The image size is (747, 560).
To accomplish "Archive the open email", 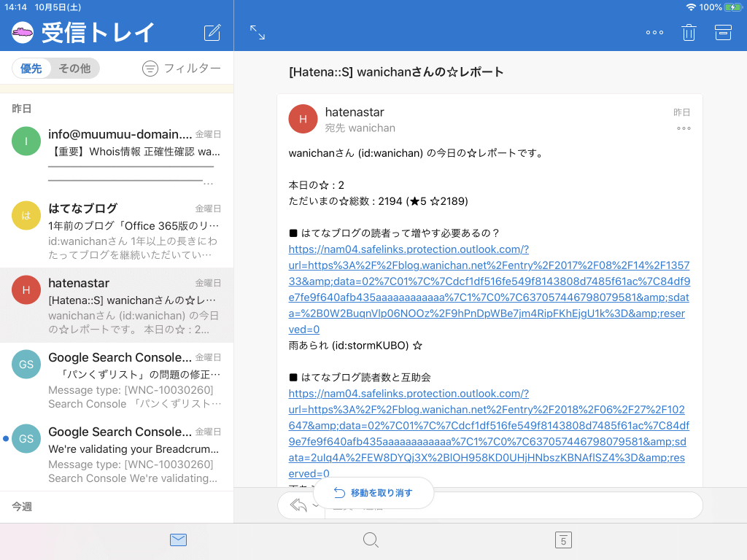I will (723, 32).
